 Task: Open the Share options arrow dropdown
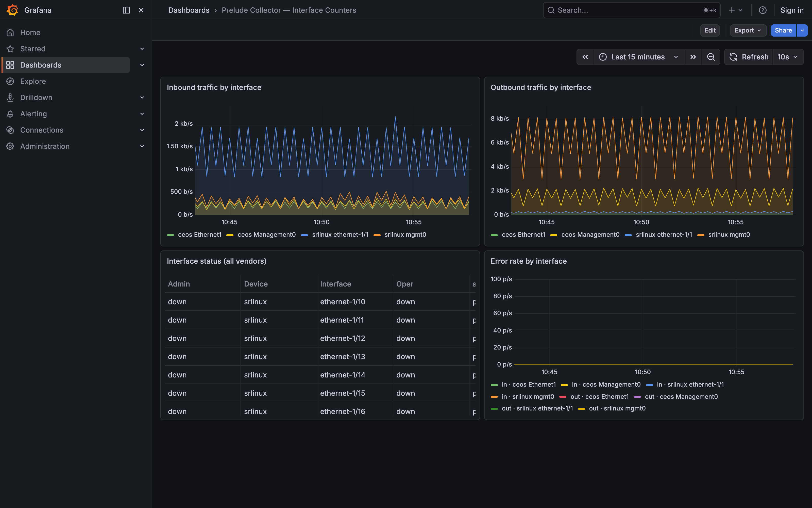(802, 30)
